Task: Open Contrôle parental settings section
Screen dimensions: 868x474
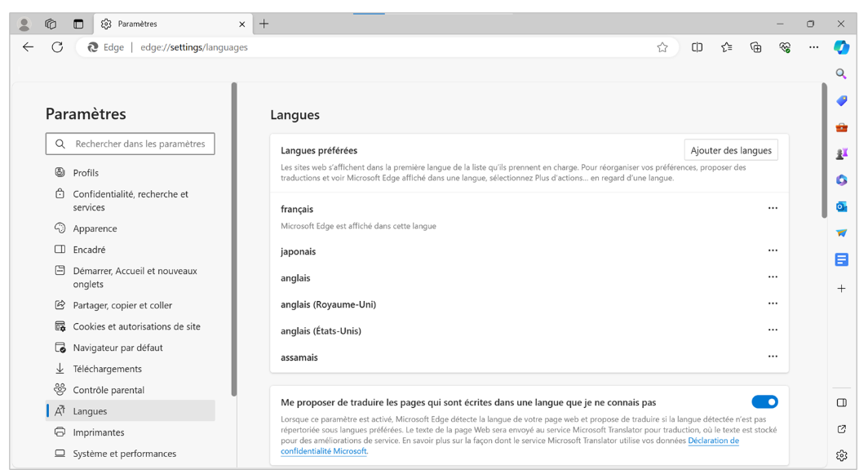Action: pos(130,390)
